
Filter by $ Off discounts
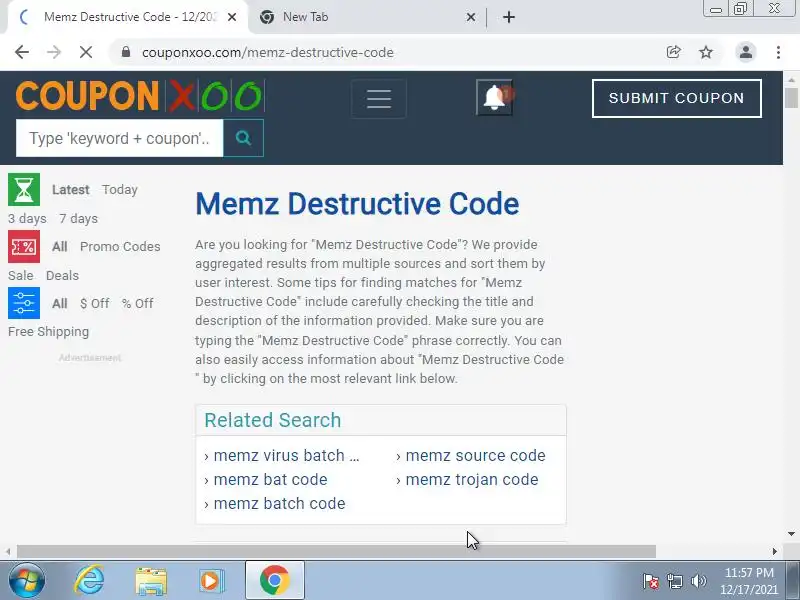pyautogui.click(x=94, y=304)
